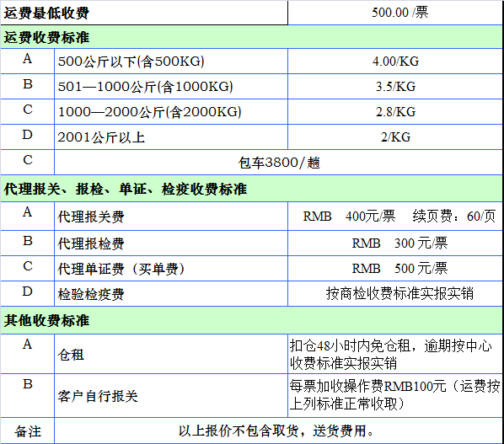Select letter 'B' beside 客户自行报关
Image resolution: width=504 pixels, height=444 pixels.
(27, 384)
